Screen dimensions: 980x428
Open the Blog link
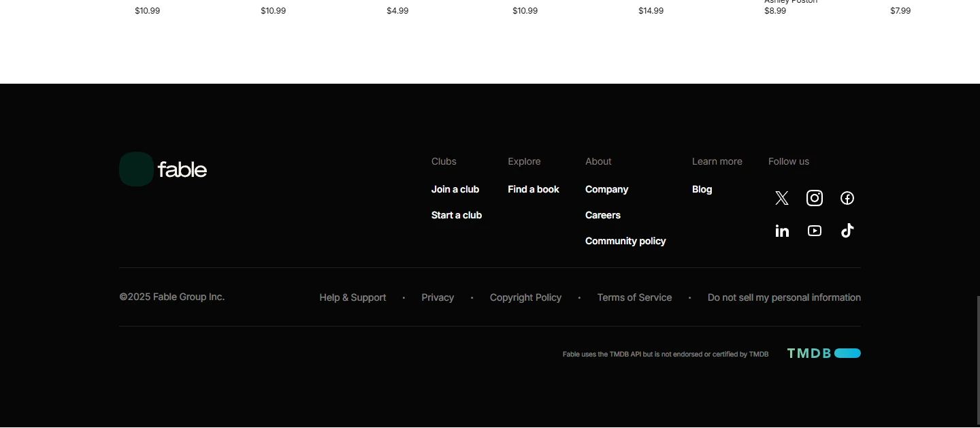(702, 189)
